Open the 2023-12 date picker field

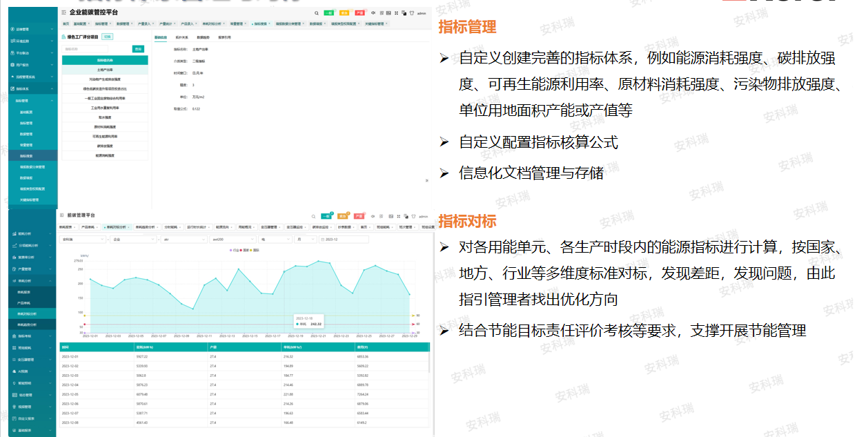pos(344,240)
